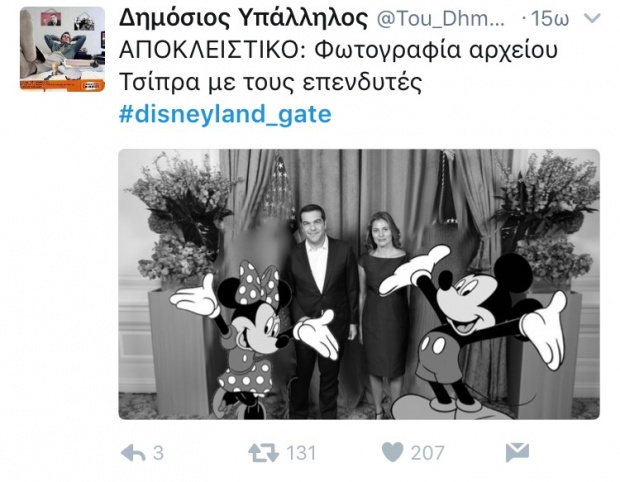Open the @Tou_Dhm... handle
Image resolution: width=620 pixels, height=482 pixels.
tap(440, 19)
